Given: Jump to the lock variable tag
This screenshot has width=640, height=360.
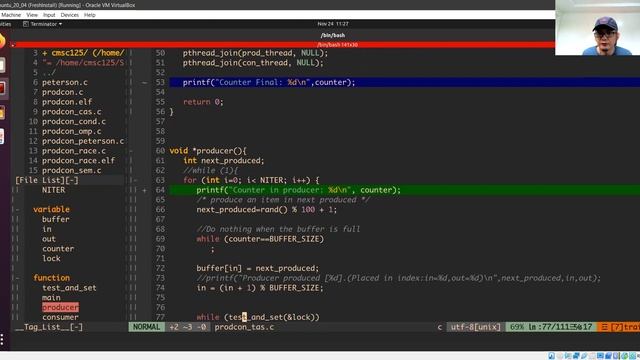Looking at the screenshot, I should tap(51, 258).
